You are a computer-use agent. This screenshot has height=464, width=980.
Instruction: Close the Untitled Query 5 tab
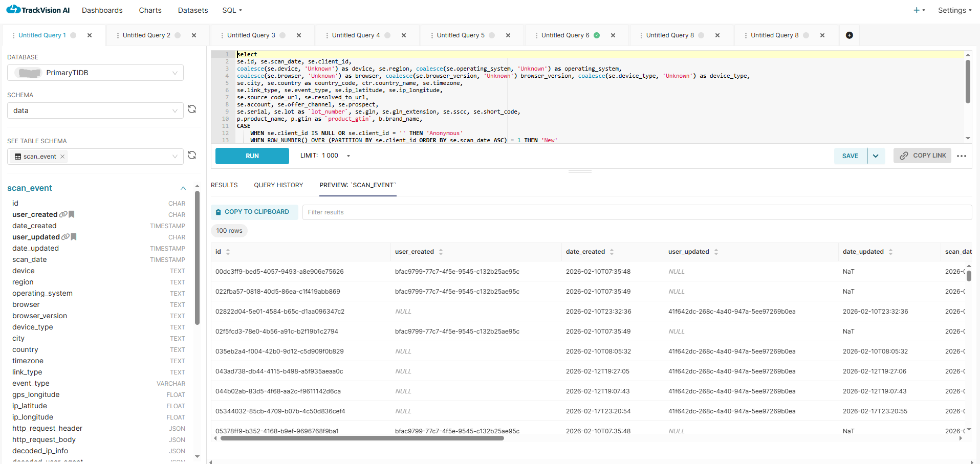(x=508, y=35)
